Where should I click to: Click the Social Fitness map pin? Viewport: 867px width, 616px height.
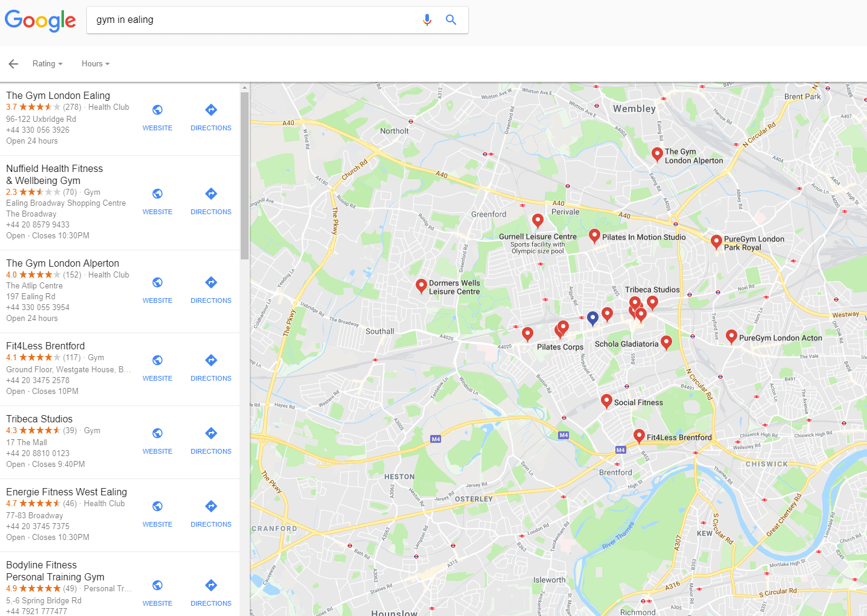[606, 399]
